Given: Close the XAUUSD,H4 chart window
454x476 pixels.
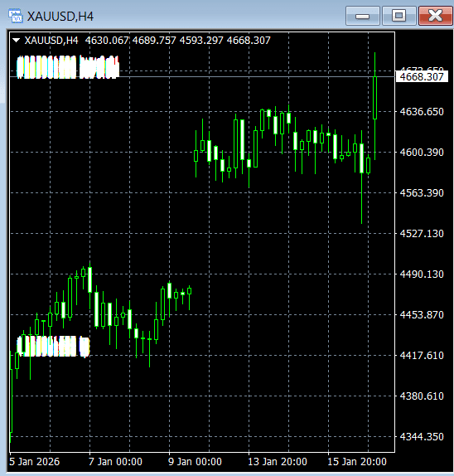Looking at the screenshot, I should [436, 16].
